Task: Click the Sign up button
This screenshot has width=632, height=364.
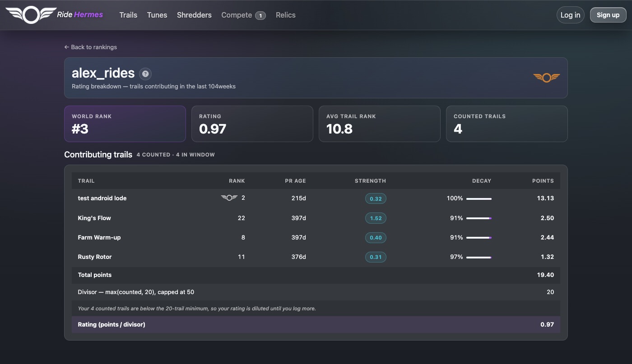Action: point(608,15)
